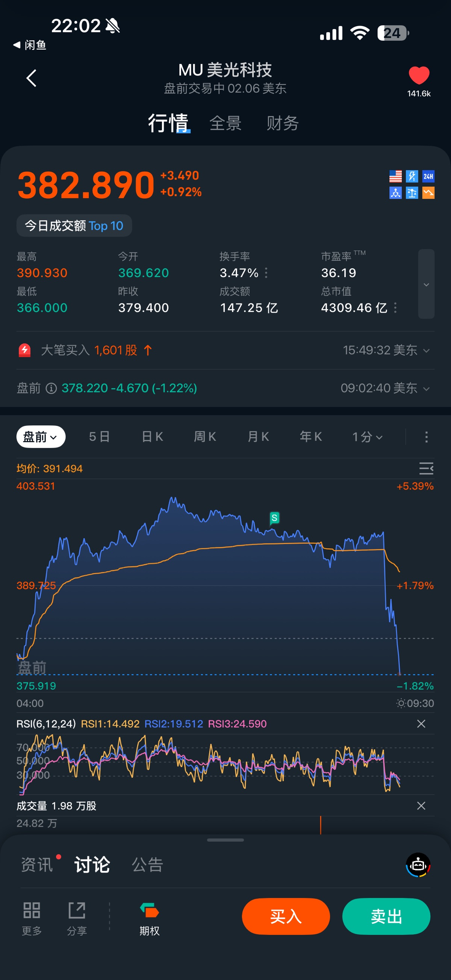
Task: Open the AI robot assistant icon
Action: pyautogui.click(x=418, y=865)
